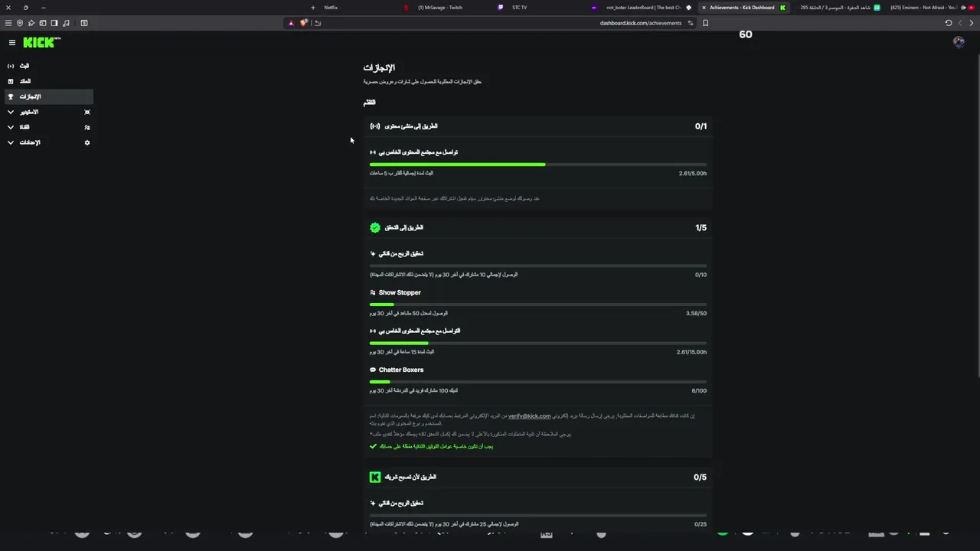Click the studio camera icon in sidebar

[87, 112]
